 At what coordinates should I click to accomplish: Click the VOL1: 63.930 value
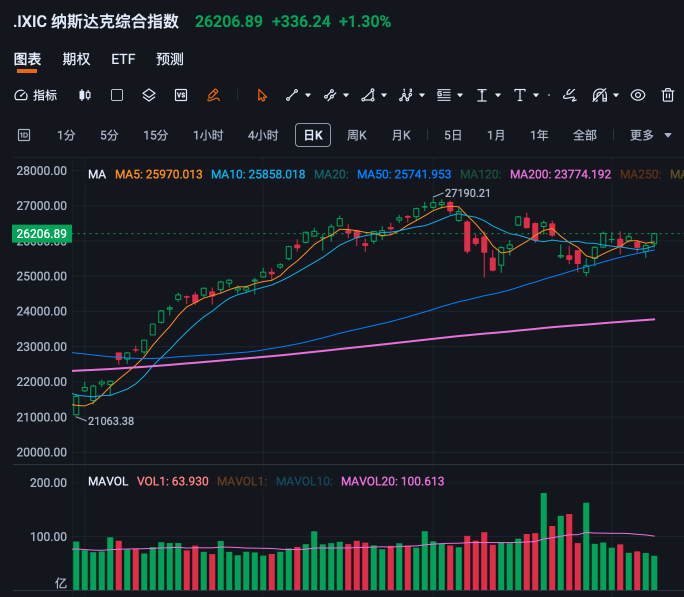point(173,481)
